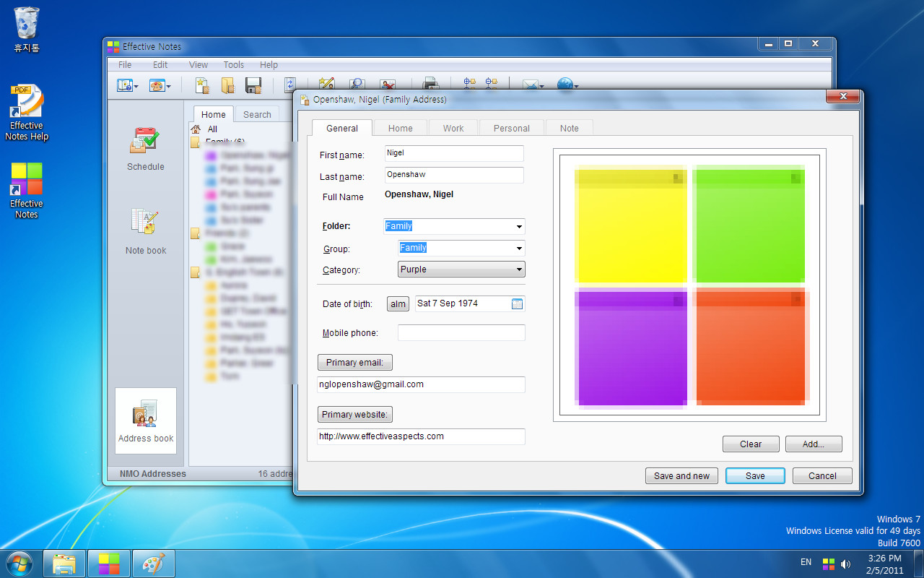Click the Add... picture button

[x=814, y=444]
